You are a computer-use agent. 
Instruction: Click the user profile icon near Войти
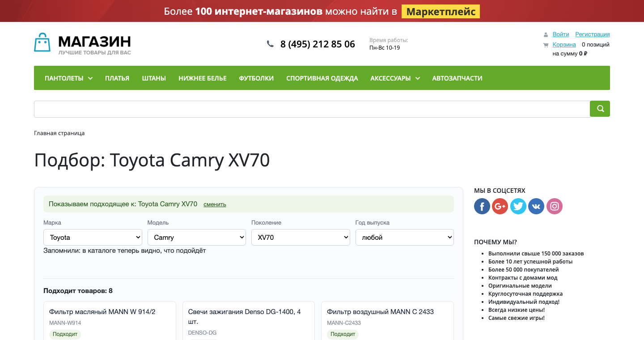(546, 35)
